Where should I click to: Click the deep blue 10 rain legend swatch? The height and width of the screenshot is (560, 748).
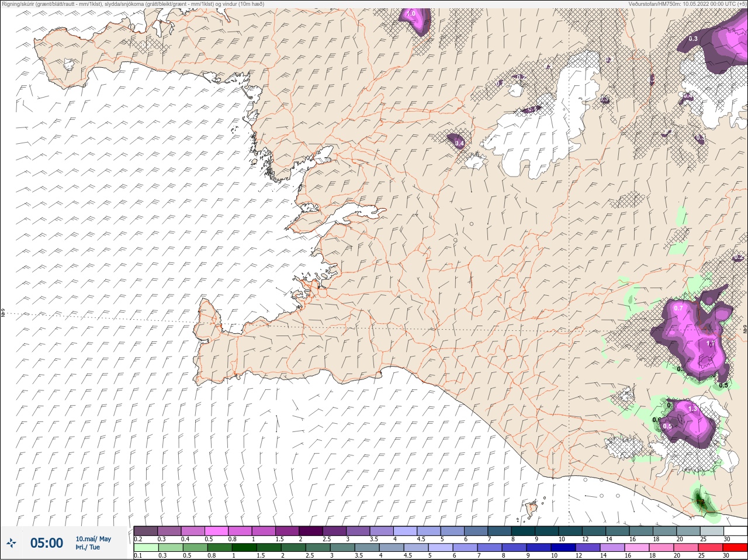click(x=563, y=547)
